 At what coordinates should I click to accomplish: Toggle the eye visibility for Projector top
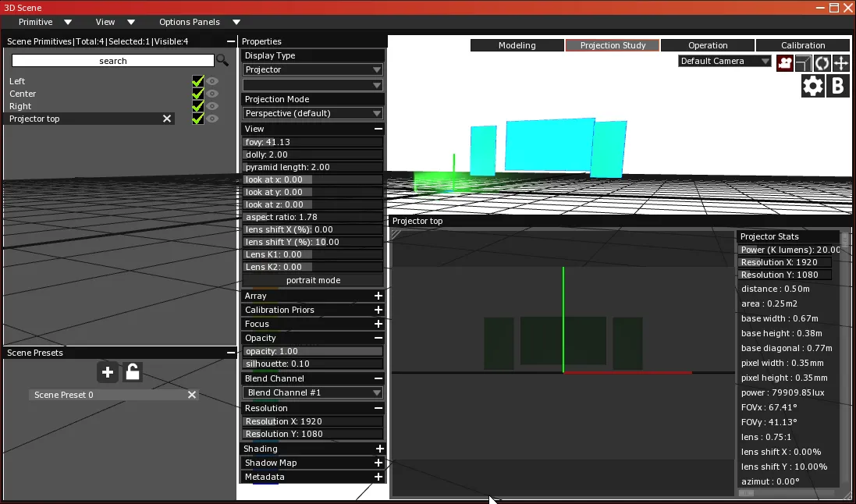pyautogui.click(x=211, y=119)
